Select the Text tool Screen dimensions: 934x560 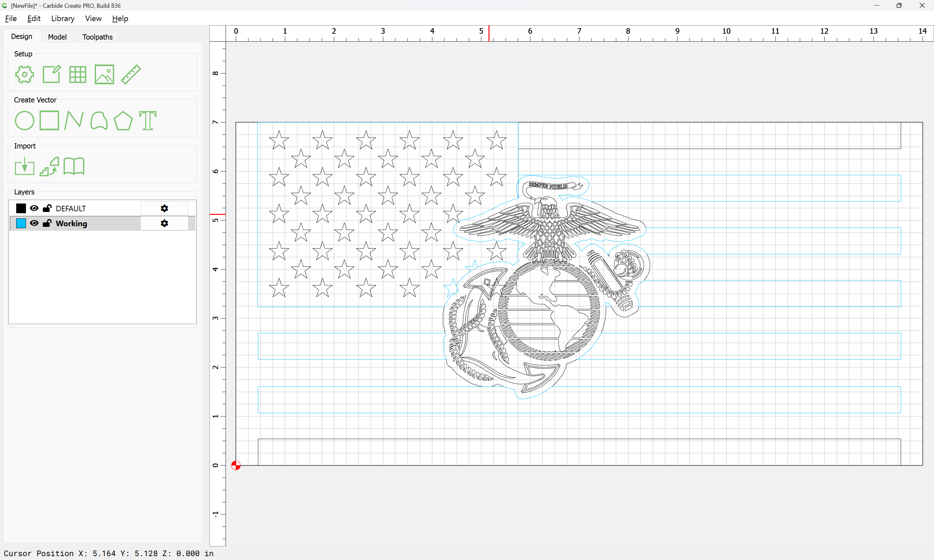point(148,121)
